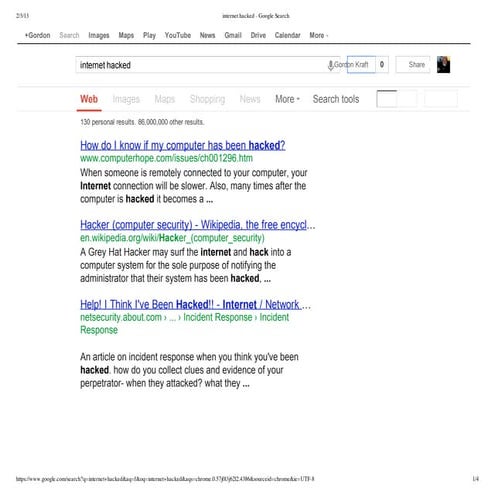Switch to the News results tab
Image resolution: width=495 pixels, height=495 pixels.
pyautogui.click(x=250, y=99)
